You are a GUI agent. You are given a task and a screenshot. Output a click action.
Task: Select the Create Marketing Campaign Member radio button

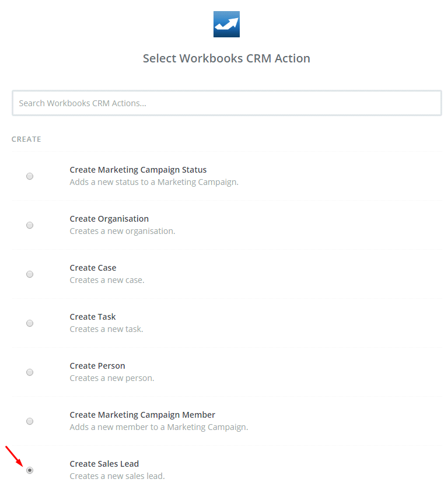tap(30, 421)
